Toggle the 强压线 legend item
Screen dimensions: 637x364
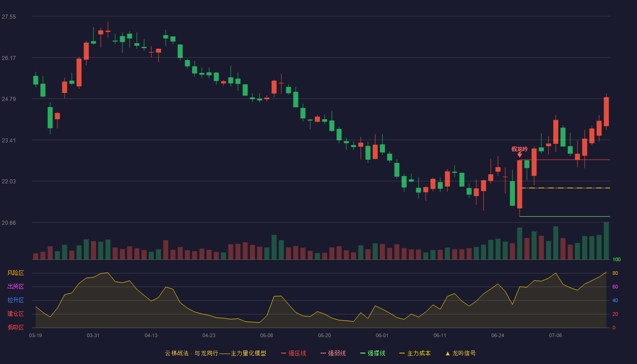(x=293, y=353)
